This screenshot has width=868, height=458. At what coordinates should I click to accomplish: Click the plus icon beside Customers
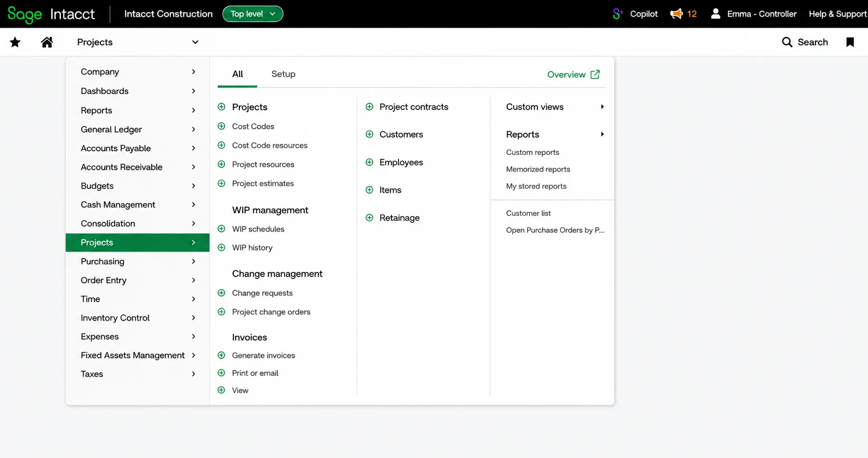click(x=369, y=134)
